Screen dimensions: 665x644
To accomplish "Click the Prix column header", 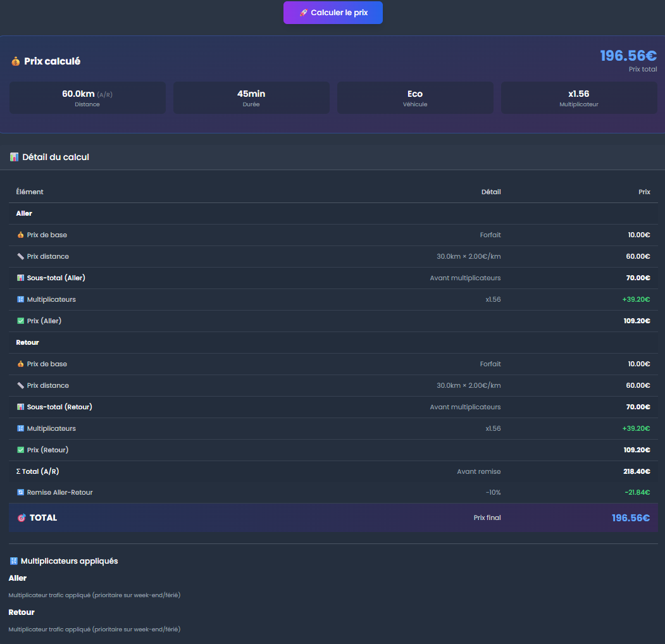I will [x=644, y=192].
